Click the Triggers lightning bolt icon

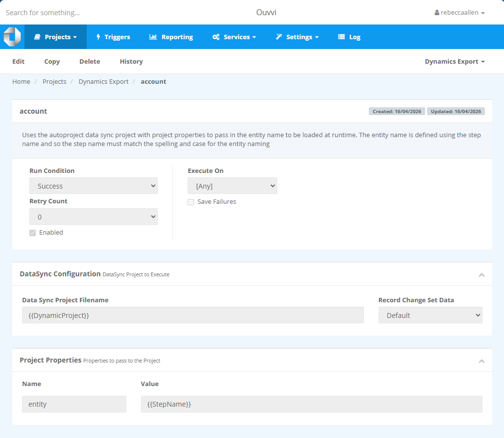[x=99, y=37]
